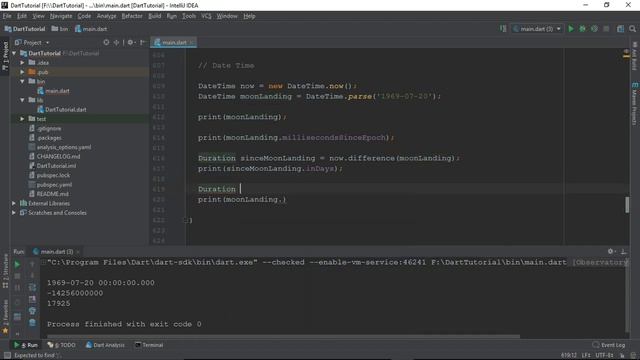Rerun main.dart from Run panel green arrow
The width and height of the screenshot is (640, 360).
click(x=17, y=265)
